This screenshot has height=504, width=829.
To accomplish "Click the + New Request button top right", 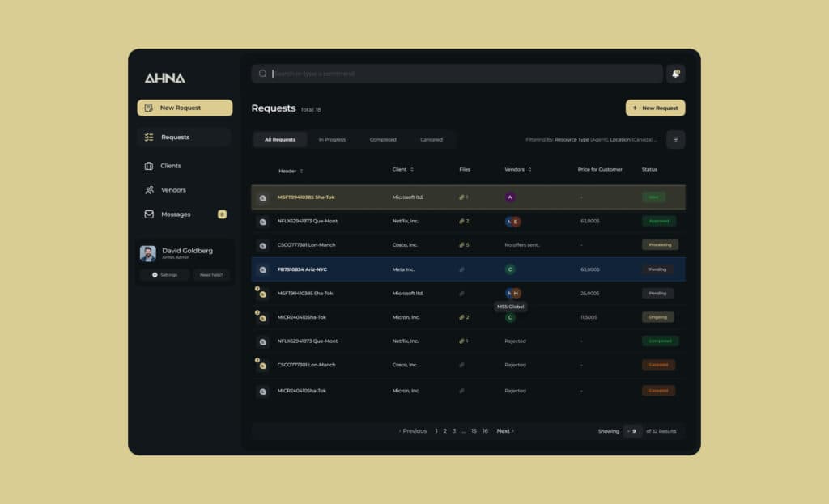I will (655, 108).
